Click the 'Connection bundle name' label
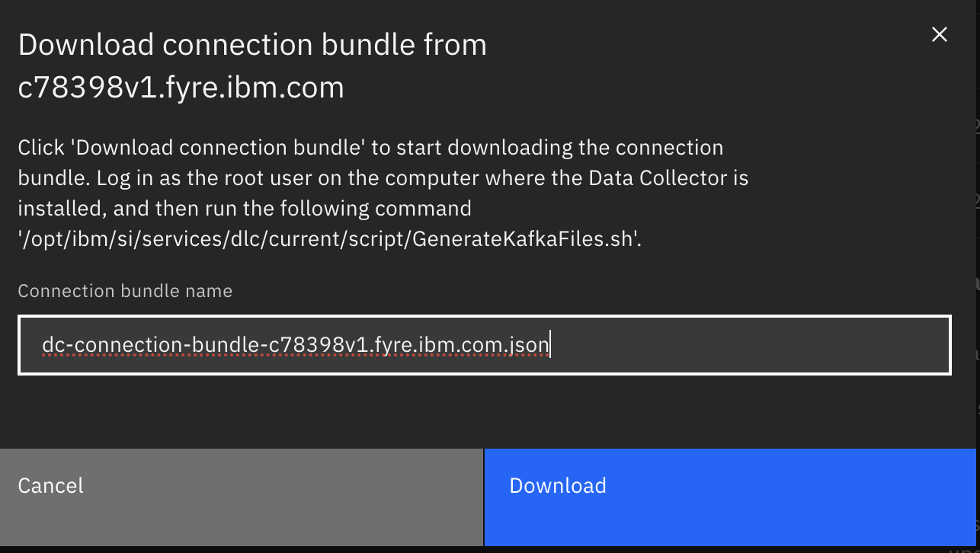The image size is (980, 553). [125, 291]
